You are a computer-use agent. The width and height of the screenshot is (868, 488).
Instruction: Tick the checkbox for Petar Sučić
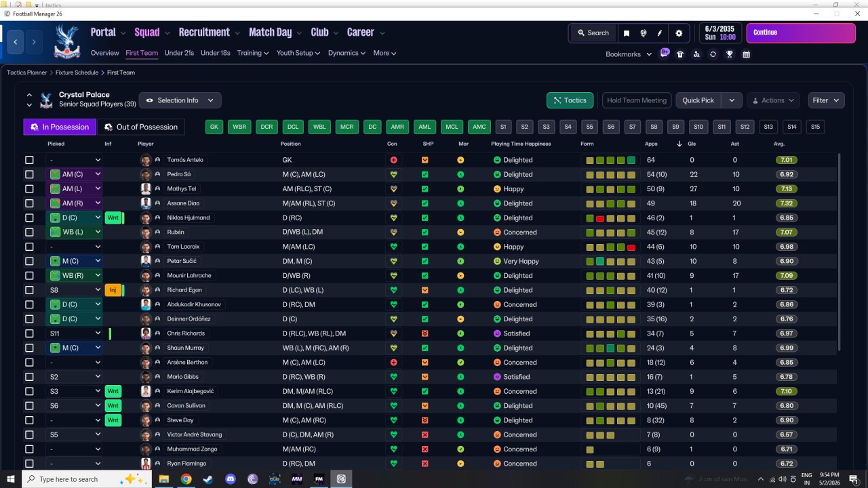(x=29, y=261)
